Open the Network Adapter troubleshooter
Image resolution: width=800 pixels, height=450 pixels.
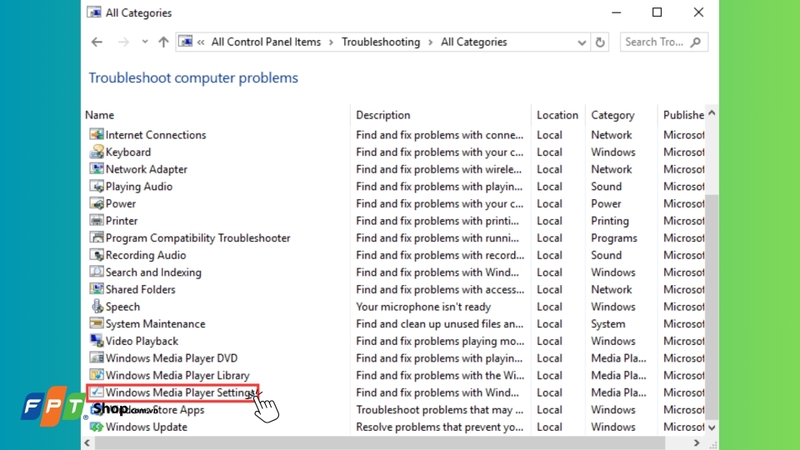(x=146, y=169)
